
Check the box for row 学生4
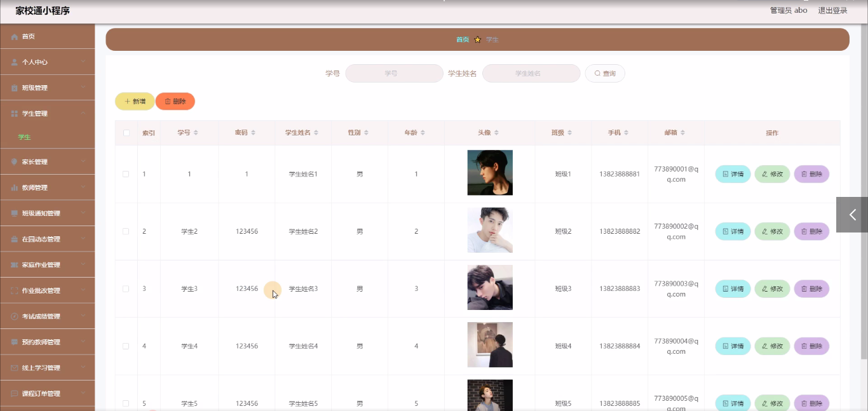tap(126, 346)
